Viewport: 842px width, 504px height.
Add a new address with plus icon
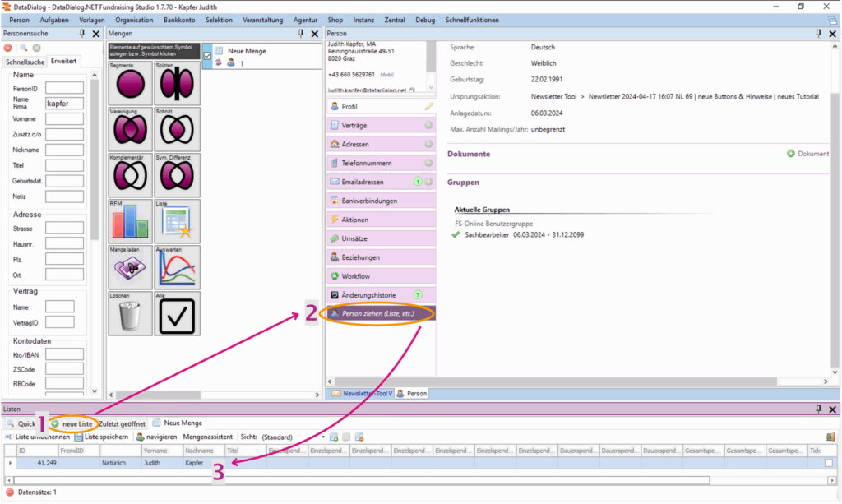pos(428,144)
